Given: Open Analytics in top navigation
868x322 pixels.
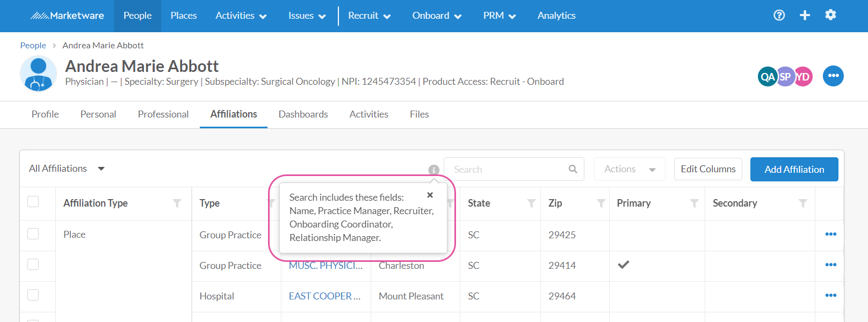Looking at the screenshot, I should pos(556,16).
